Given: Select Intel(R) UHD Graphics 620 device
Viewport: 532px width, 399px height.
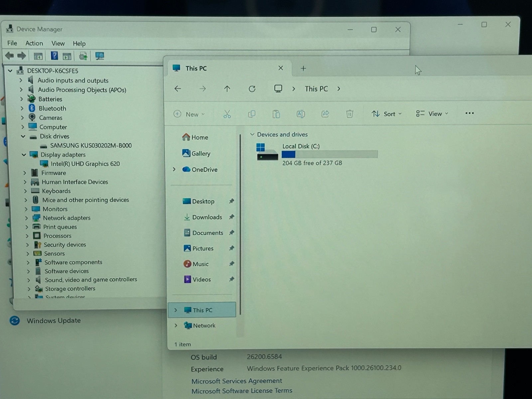Looking at the screenshot, I should (x=85, y=164).
